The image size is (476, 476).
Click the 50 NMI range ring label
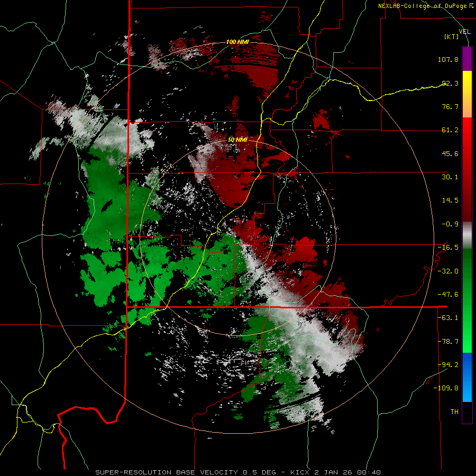(x=237, y=140)
